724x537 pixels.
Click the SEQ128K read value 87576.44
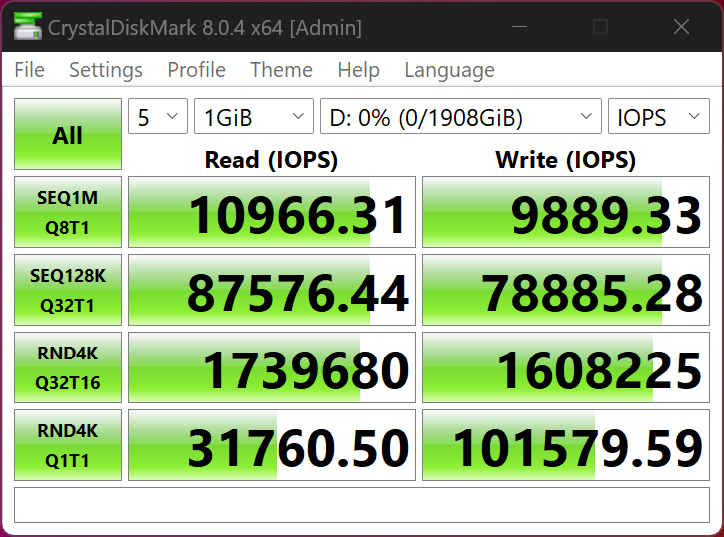(272, 290)
